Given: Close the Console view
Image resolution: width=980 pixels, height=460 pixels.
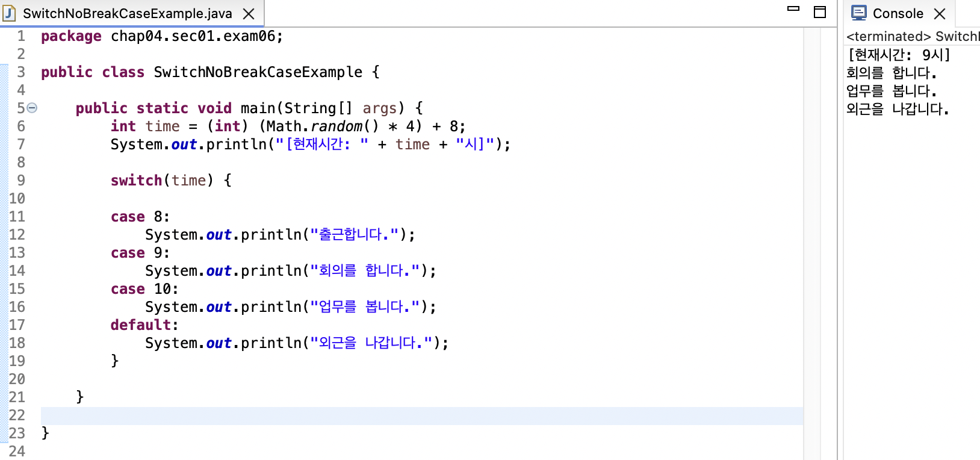Looking at the screenshot, I should (940, 14).
